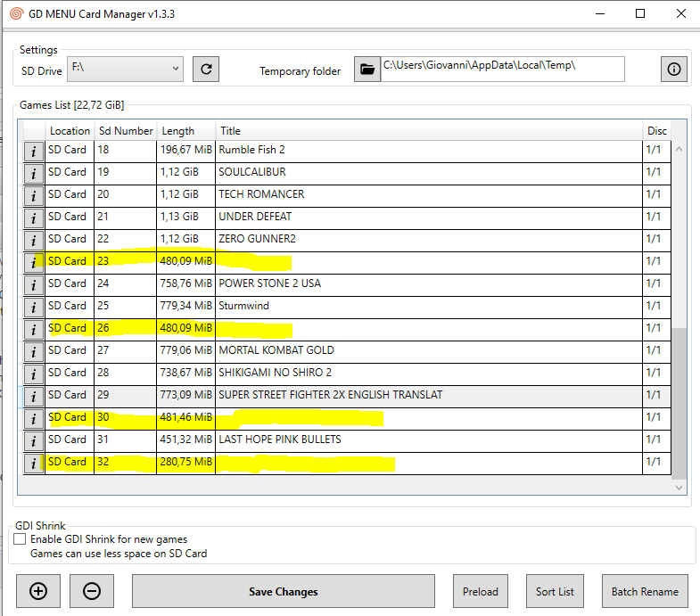700x616 pixels.
Task: Open the Batch Rename tool
Action: (645, 591)
